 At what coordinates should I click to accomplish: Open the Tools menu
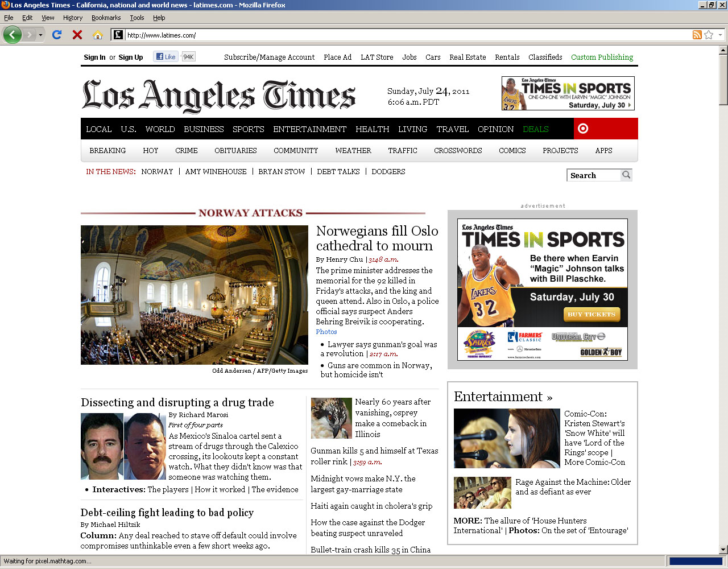point(137,18)
